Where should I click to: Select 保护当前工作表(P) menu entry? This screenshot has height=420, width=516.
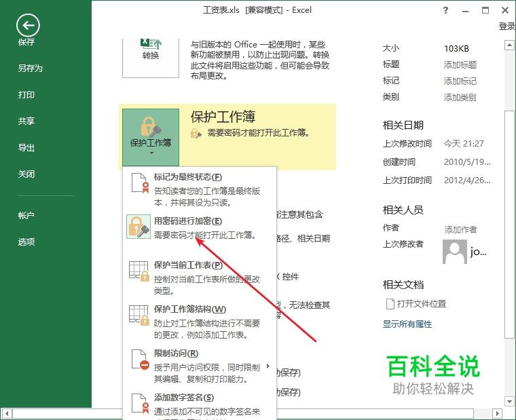coord(200,277)
